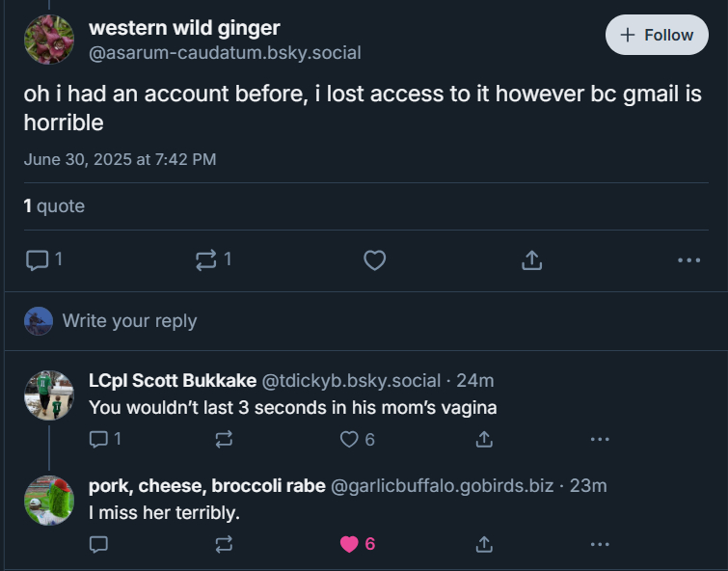728x571 pixels.
Task: Like the main post about gmail
Action: (x=375, y=260)
